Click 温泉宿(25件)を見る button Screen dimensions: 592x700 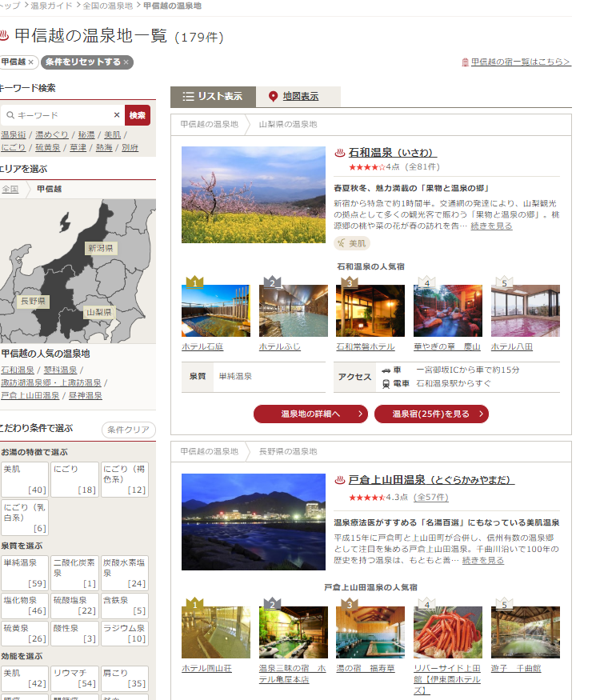(x=432, y=414)
